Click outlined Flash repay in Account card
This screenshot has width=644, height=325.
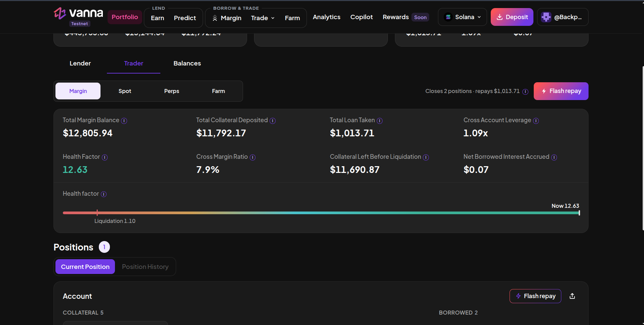click(x=535, y=296)
